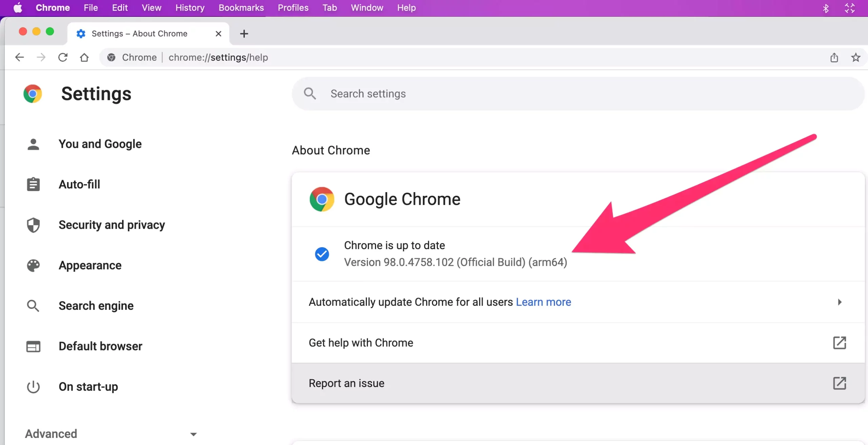
Task: Open the Bookmarks menu
Action: click(x=241, y=8)
